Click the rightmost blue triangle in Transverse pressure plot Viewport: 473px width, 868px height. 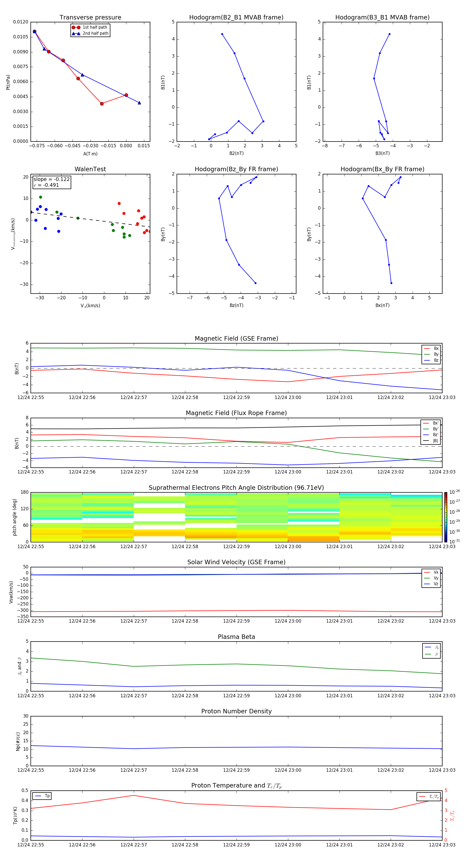tap(139, 103)
